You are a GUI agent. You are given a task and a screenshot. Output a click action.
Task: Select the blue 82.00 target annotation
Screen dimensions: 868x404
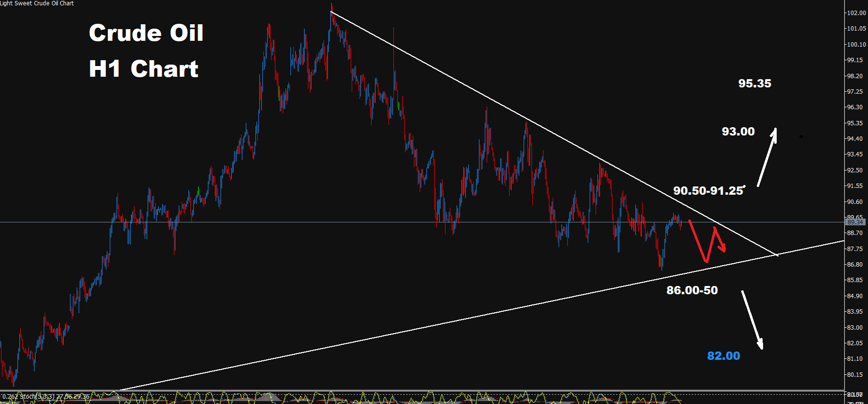pyautogui.click(x=724, y=356)
